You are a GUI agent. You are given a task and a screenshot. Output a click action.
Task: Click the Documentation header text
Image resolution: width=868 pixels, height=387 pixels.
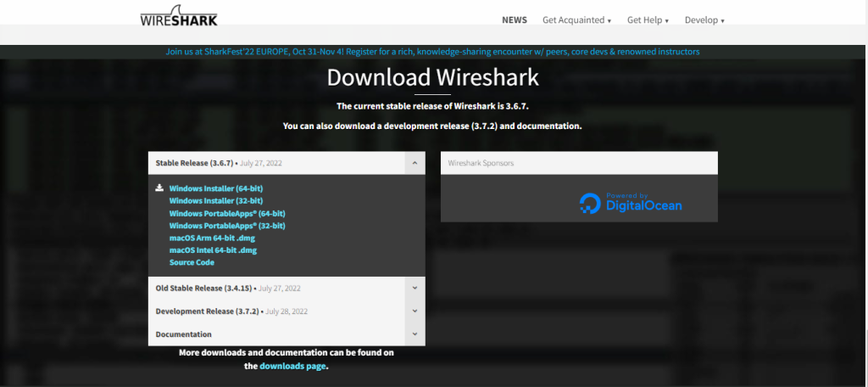pyautogui.click(x=183, y=334)
